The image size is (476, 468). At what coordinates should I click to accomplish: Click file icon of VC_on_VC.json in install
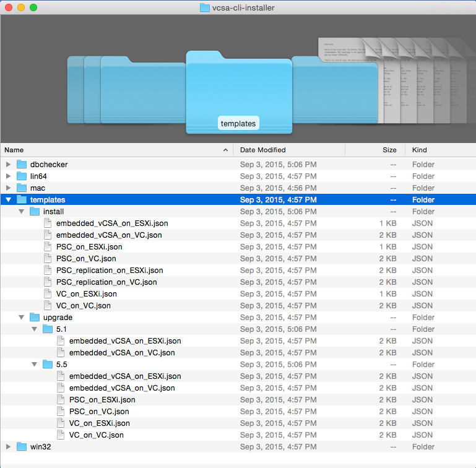(x=48, y=306)
